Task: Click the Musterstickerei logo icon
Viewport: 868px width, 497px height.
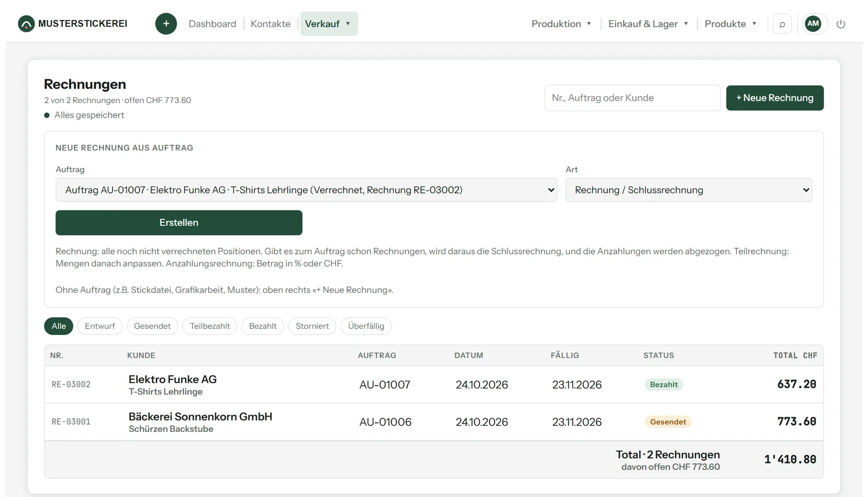Action: coord(26,24)
